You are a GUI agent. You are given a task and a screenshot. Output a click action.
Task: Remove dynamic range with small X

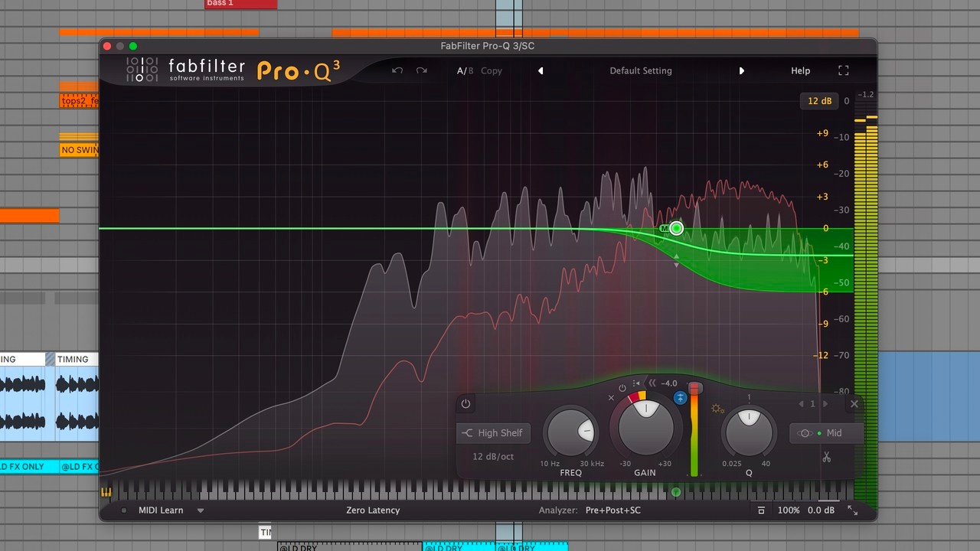[611, 398]
